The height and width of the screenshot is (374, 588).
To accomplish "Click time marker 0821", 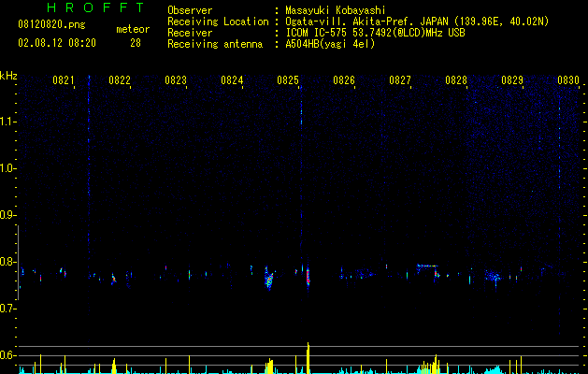I will [x=63, y=80].
